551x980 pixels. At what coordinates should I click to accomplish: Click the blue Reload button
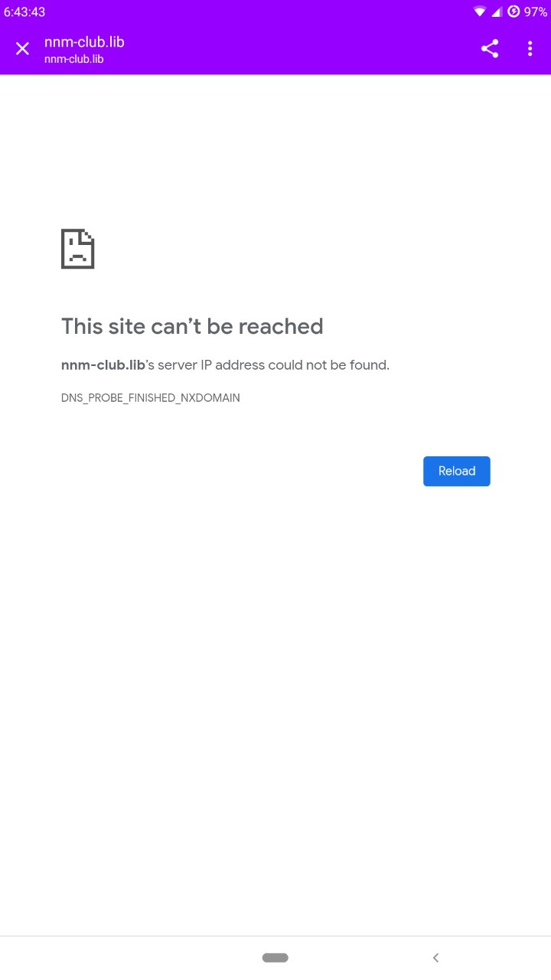click(457, 471)
